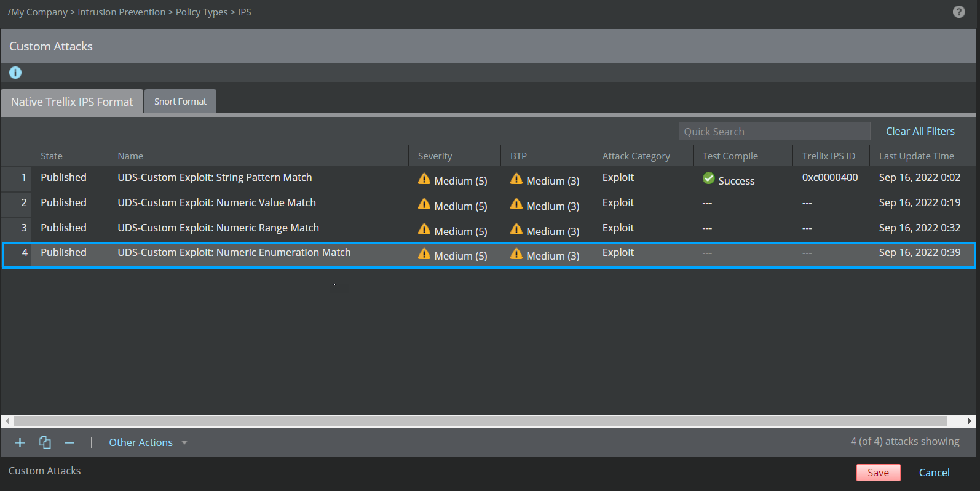Sort by Attack Category column header
This screenshot has height=491, width=980.
click(x=643, y=156)
